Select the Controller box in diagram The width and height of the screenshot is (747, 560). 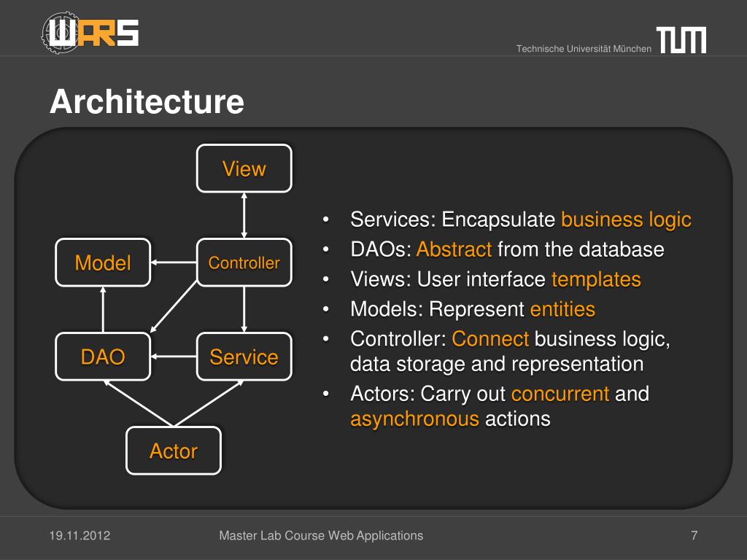pos(244,262)
